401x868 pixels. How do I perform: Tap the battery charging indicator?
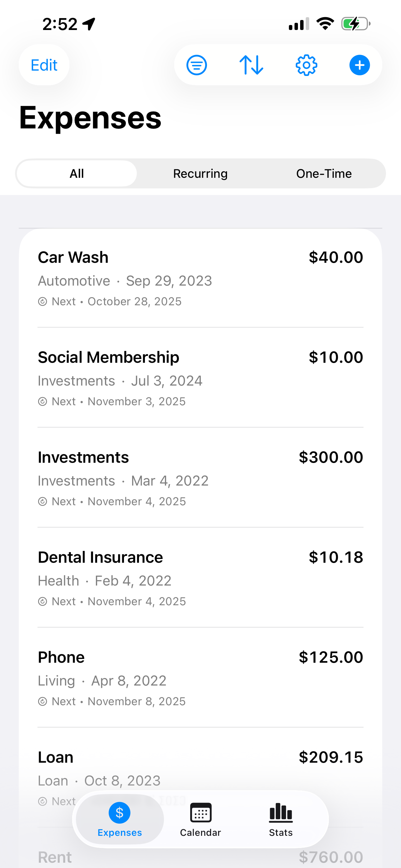355,24
